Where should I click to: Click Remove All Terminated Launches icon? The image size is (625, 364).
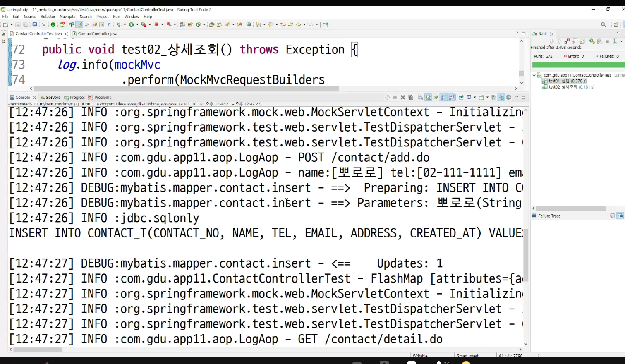point(410,98)
